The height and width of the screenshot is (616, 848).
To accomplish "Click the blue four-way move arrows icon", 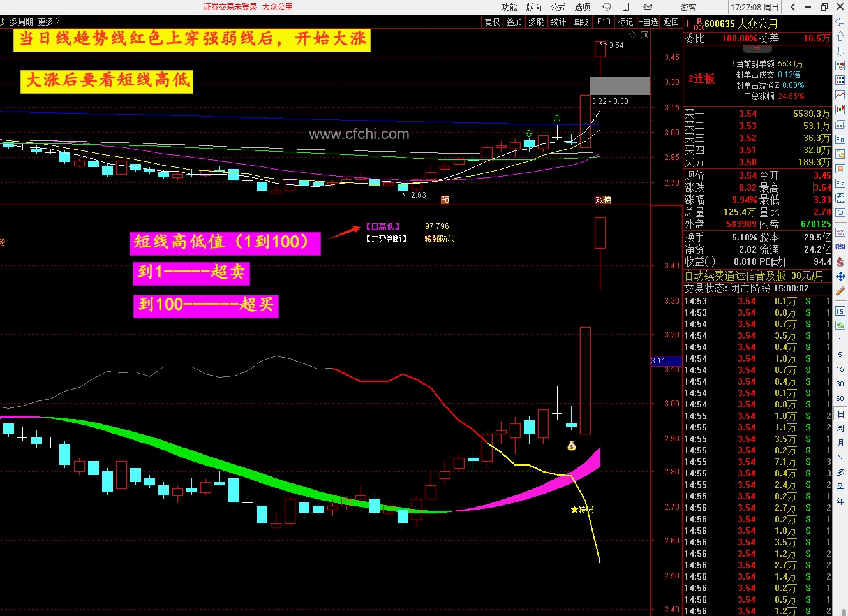I will pos(840,276).
